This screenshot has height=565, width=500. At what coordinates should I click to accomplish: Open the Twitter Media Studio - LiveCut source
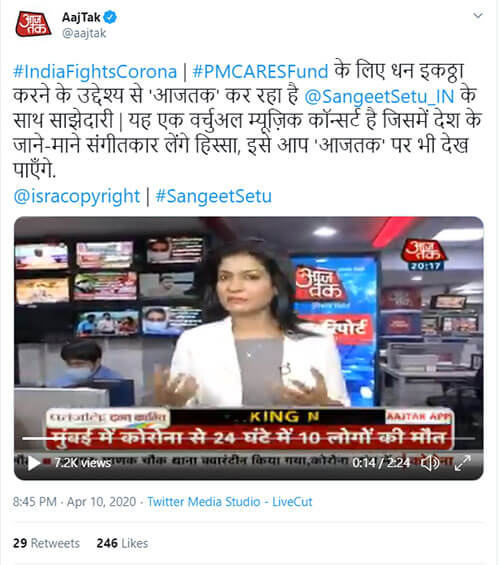[230, 502]
